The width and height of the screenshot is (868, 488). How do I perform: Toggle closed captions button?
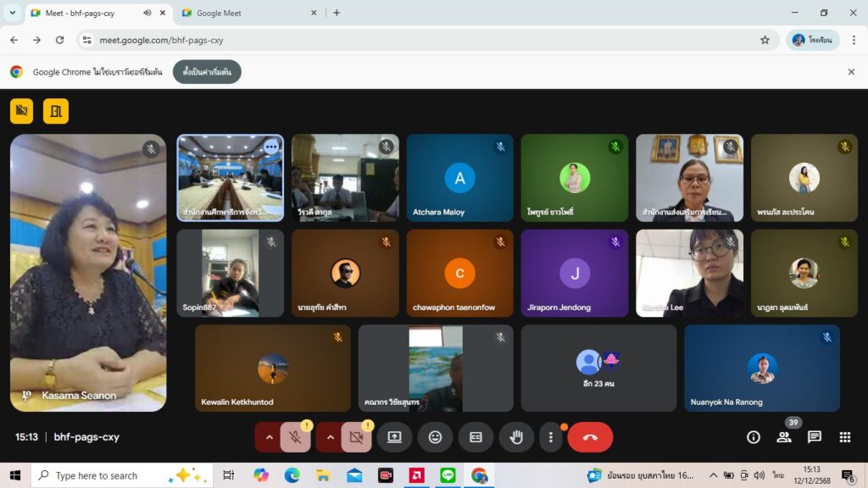[476, 437]
